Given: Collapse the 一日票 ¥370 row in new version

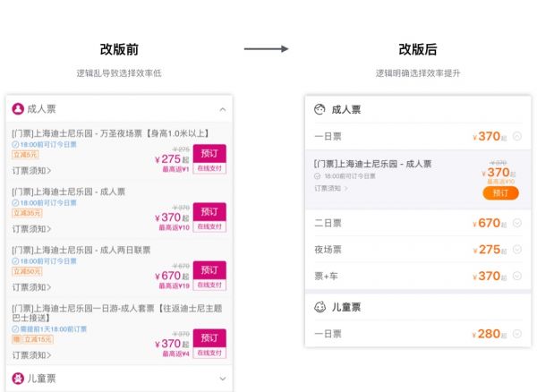Looking at the screenshot, I should pos(517,136).
